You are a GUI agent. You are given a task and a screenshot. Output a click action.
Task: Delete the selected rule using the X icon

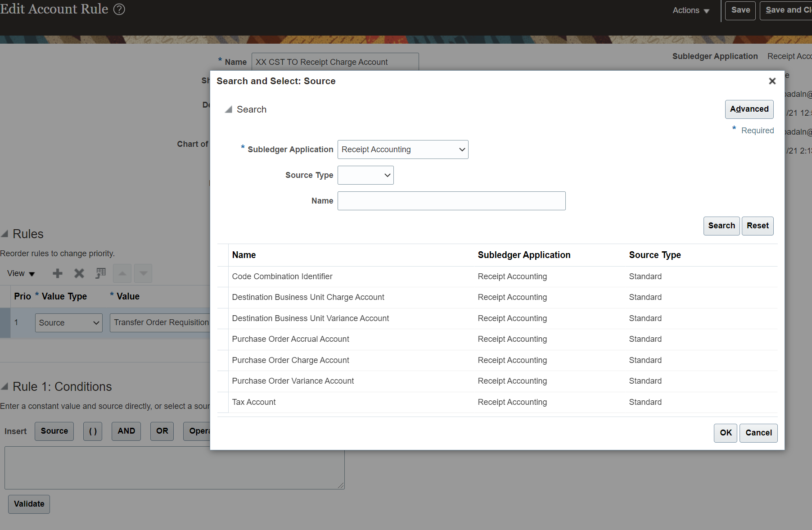[x=79, y=273]
